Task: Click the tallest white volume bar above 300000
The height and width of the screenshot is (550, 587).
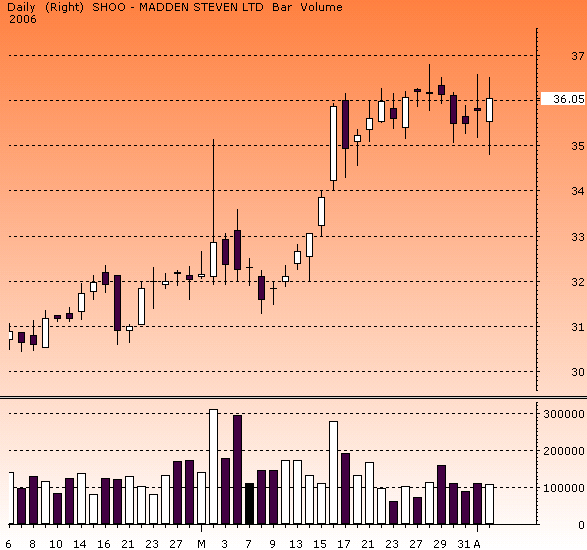Action: pos(213,467)
